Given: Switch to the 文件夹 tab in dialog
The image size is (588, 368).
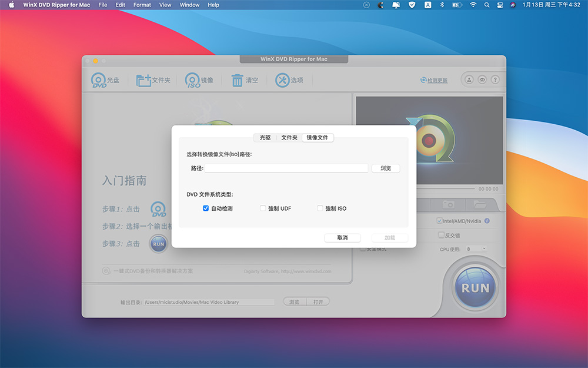Looking at the screenshot, I should (x=289, y=137).
